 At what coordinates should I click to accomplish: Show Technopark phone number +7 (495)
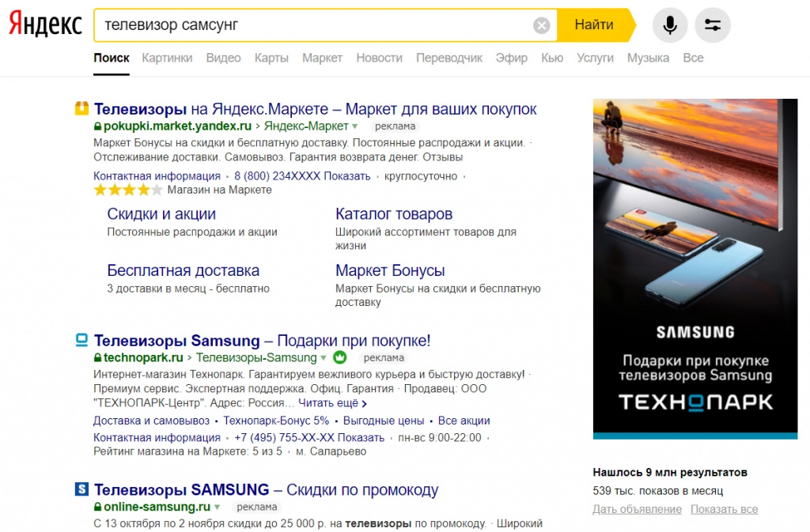[309, 438]
